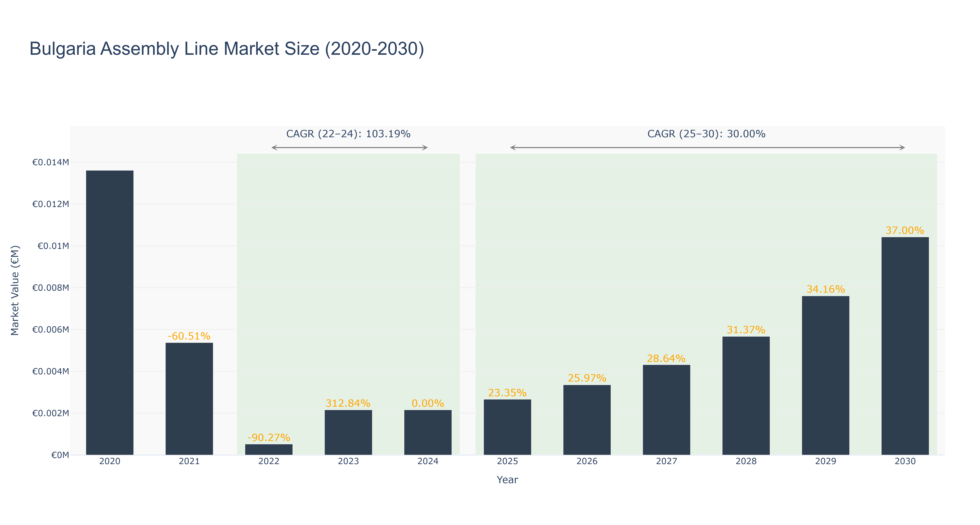The width and height of the screenshot is (980, 525).
Task: Select the 2020 market value bar
Action: [x=110, y=312]
